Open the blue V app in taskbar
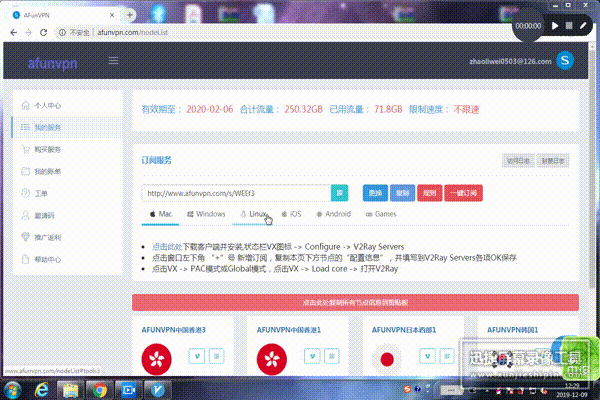The height and width of the screenshot is (400, 600). 158,390
